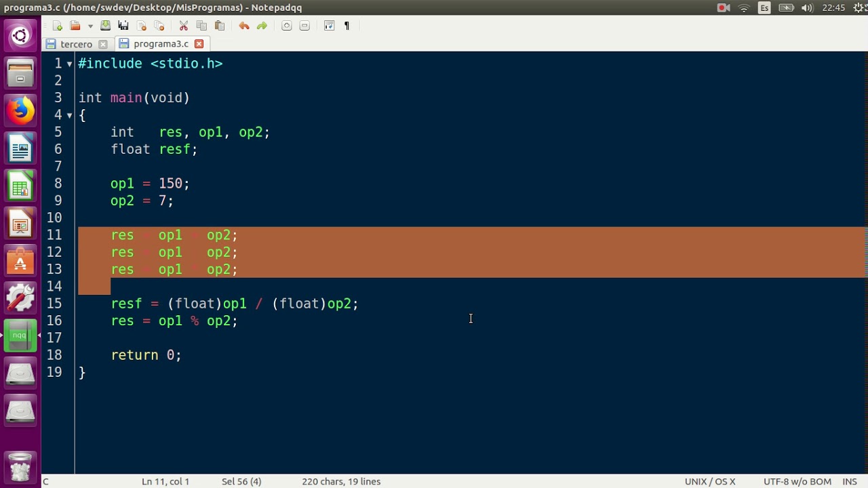Open LibreOffice Impress from the launcher
868x488 pixels.
click(20, 223)
